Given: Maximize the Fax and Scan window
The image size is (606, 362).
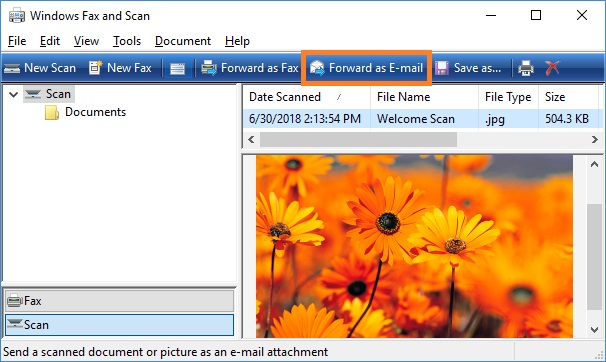Looking at the screenshot, I should [x=536, y=15].
